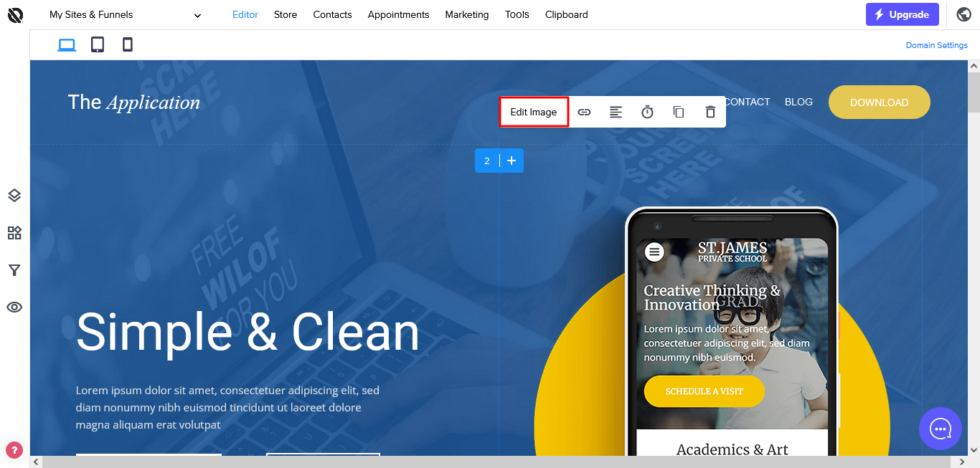Open Marketing menu
Screen dimensions: 980x468
467,14
